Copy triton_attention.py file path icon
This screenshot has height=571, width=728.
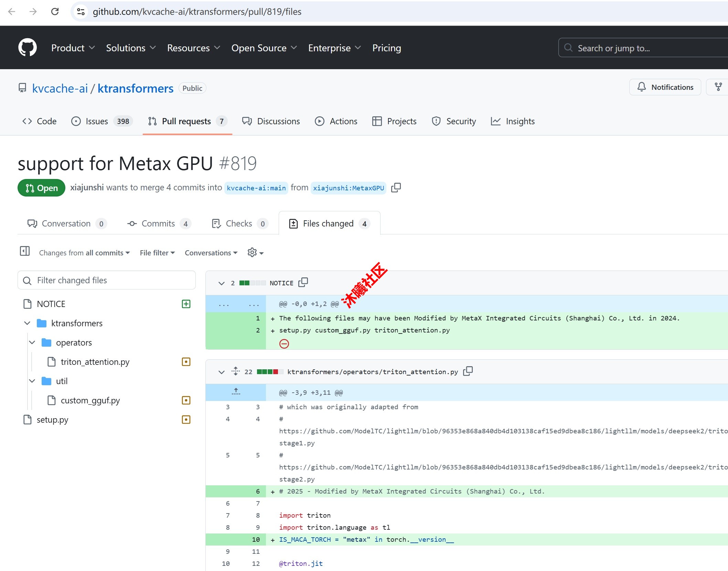pos(468,371)
